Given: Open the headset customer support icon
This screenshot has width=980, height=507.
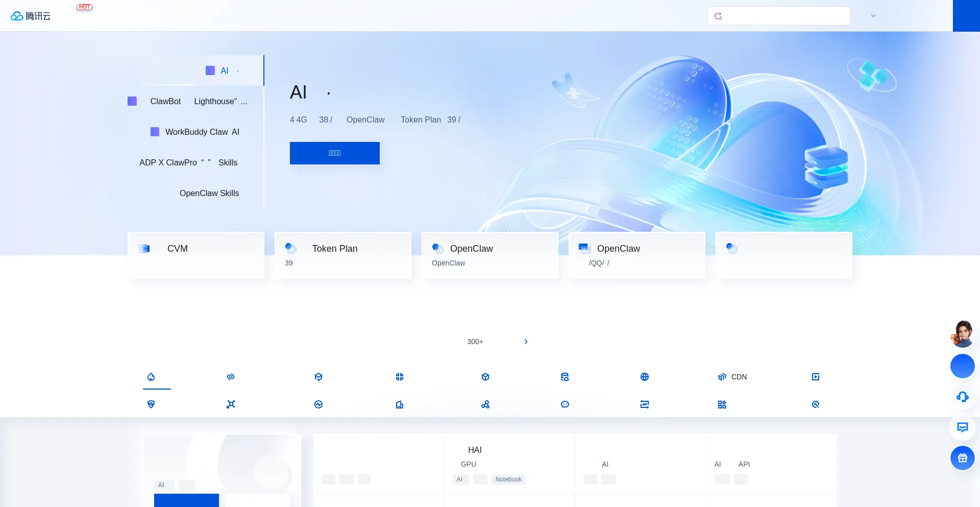Looking at the screenshot, I should 963,397.
